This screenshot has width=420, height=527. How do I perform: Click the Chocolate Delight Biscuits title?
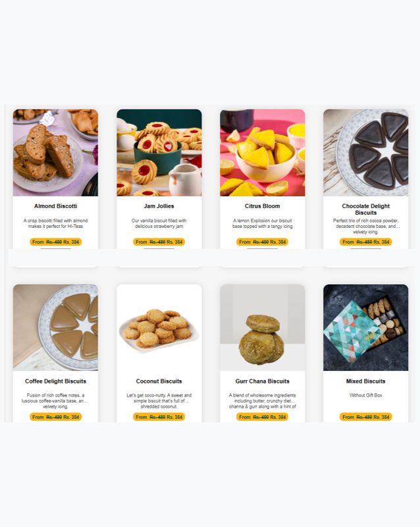click(x=366, y=209)
